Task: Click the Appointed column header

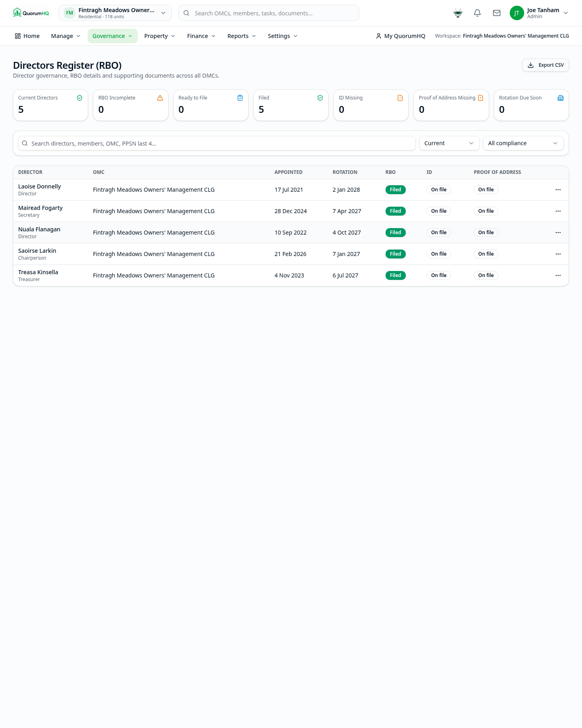Action: pyautogui.click(x=289, y=172)
